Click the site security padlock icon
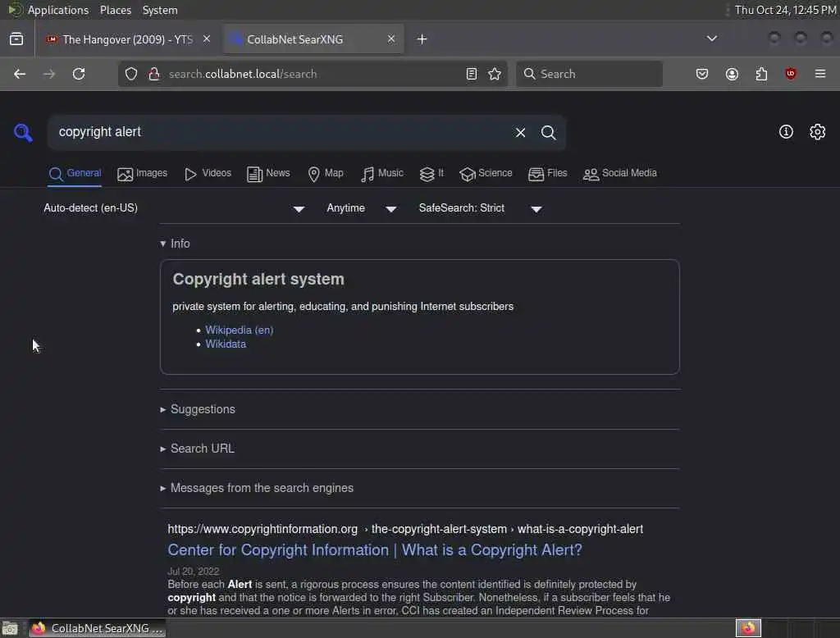The width and height of the screenshot is (840, 638). (x=154, y=74)
